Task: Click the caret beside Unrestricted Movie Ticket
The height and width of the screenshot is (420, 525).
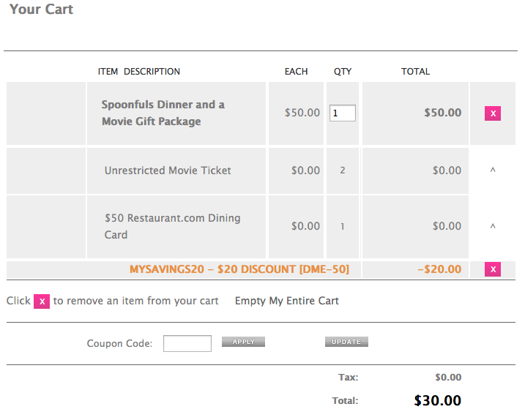Action: 493,170
